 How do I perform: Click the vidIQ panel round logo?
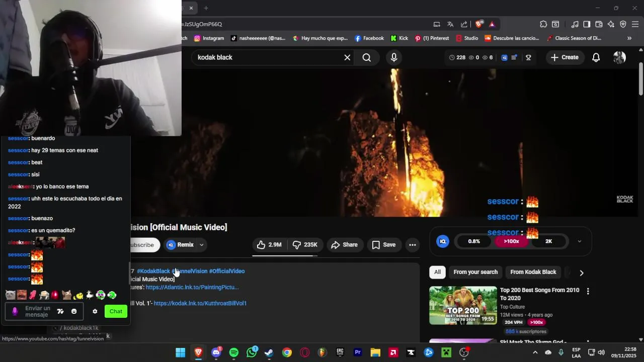point(443,241)
